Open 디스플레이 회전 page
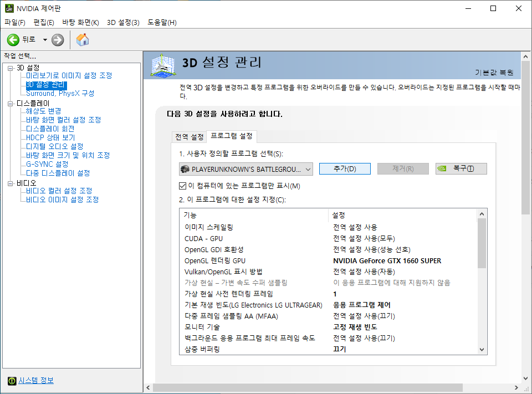The width and height of the screenshot is (532, 394). point(50,129)
